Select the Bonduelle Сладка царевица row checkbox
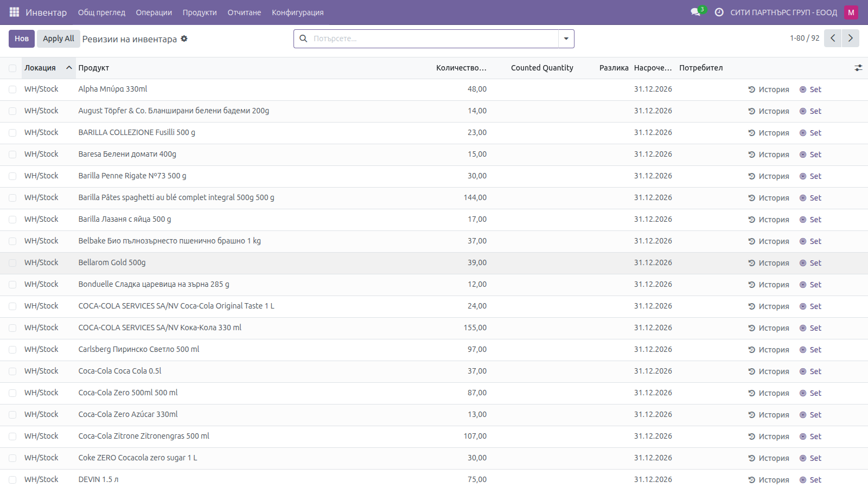This screenshot has height=488, width=868. click(12, 285)
